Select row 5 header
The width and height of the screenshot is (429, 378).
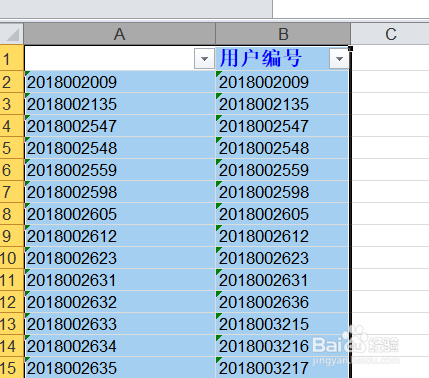[x=12, y=148]
